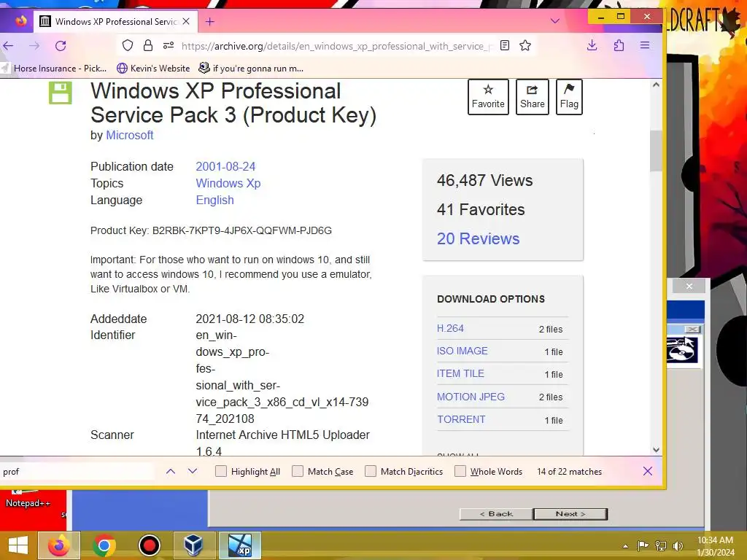
Task: Open the Firefox hamburger menu
Action: pos(645,46)
